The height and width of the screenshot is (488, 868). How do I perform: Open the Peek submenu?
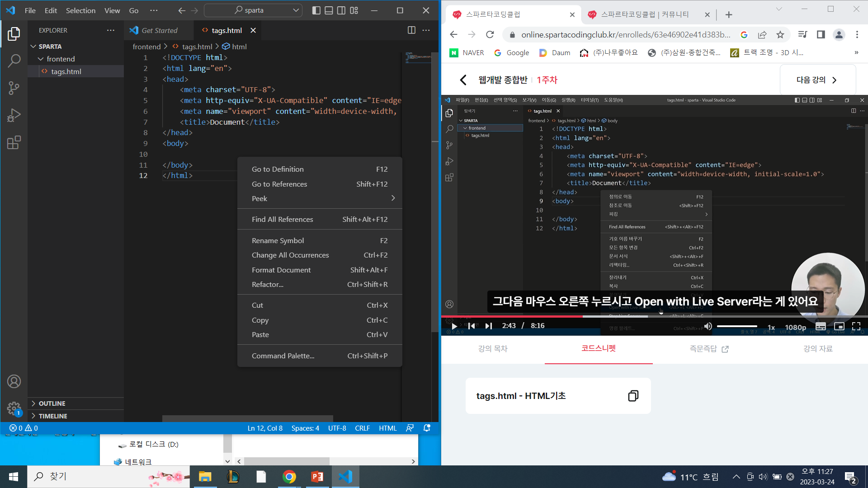click(320, 198)
